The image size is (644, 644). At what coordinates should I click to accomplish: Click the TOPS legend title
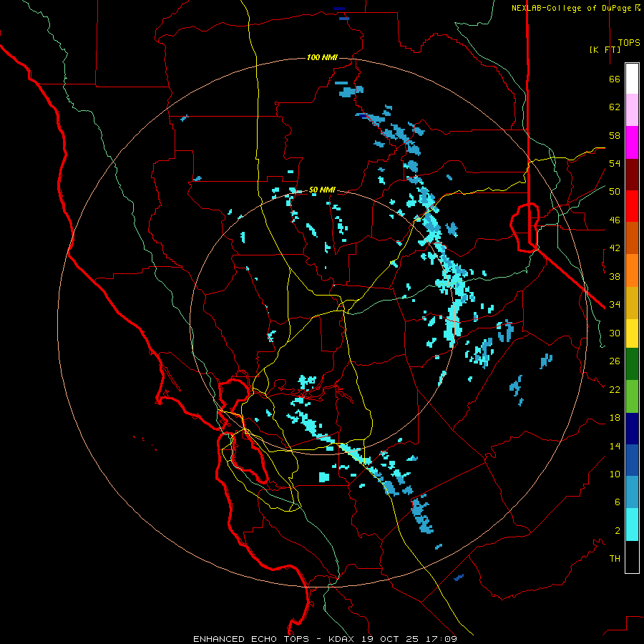click(629, 42)
